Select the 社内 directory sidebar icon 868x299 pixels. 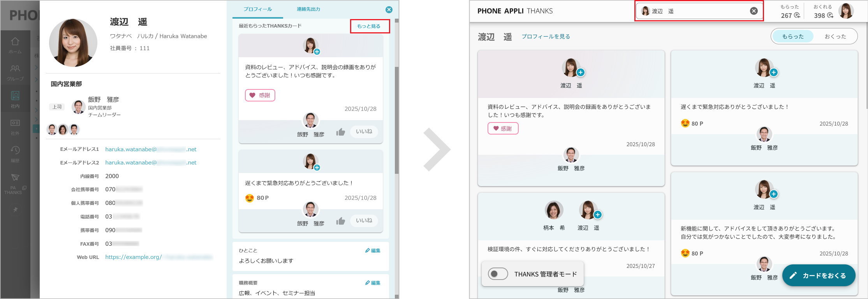click(15, 100)
